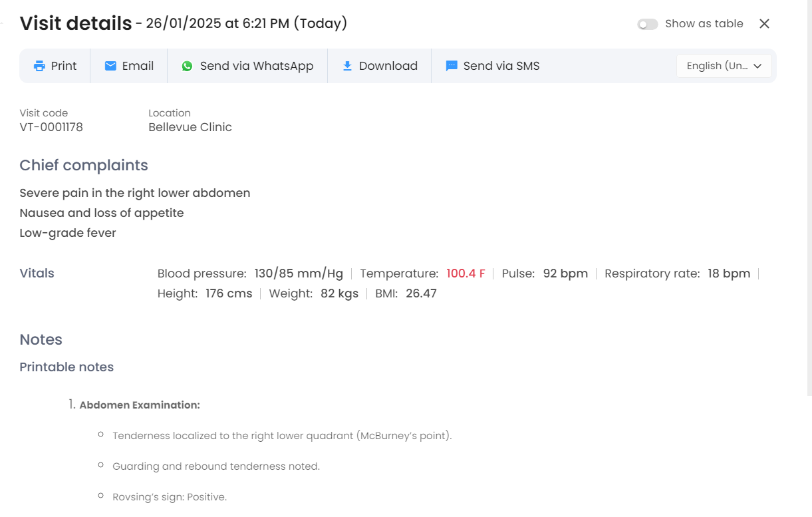The width and height of the screenshot is (812, 517).
Task: Click the SMS chat bubble icon
Action: click(452, 66)
